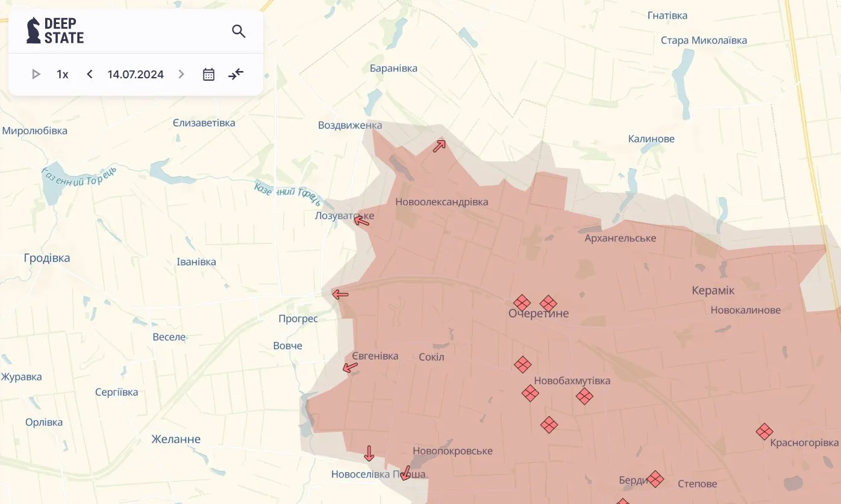The width and height of the screenshot is (841, 504).
Task: Select the village label Желанне
Action: click(175, 439)
